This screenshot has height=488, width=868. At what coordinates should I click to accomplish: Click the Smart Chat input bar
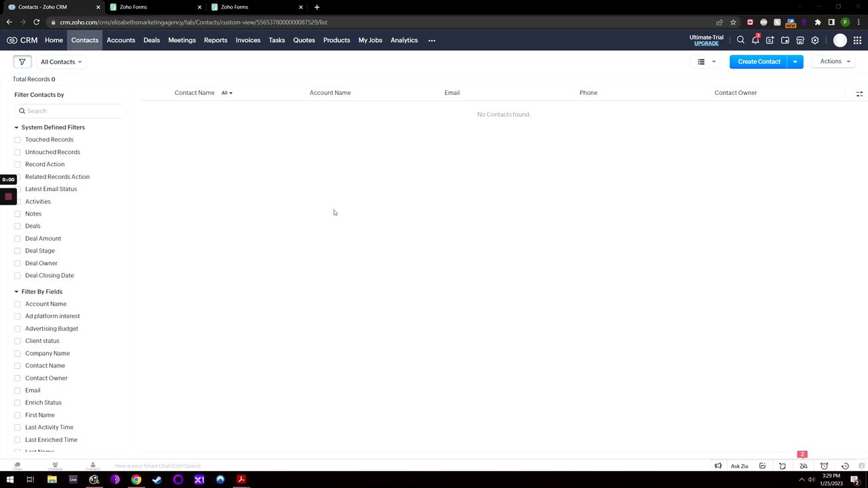[x=157, y=466]
